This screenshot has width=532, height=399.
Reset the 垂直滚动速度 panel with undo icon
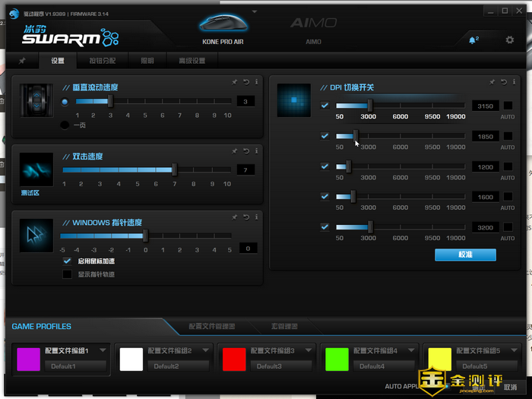coord(246,81)
